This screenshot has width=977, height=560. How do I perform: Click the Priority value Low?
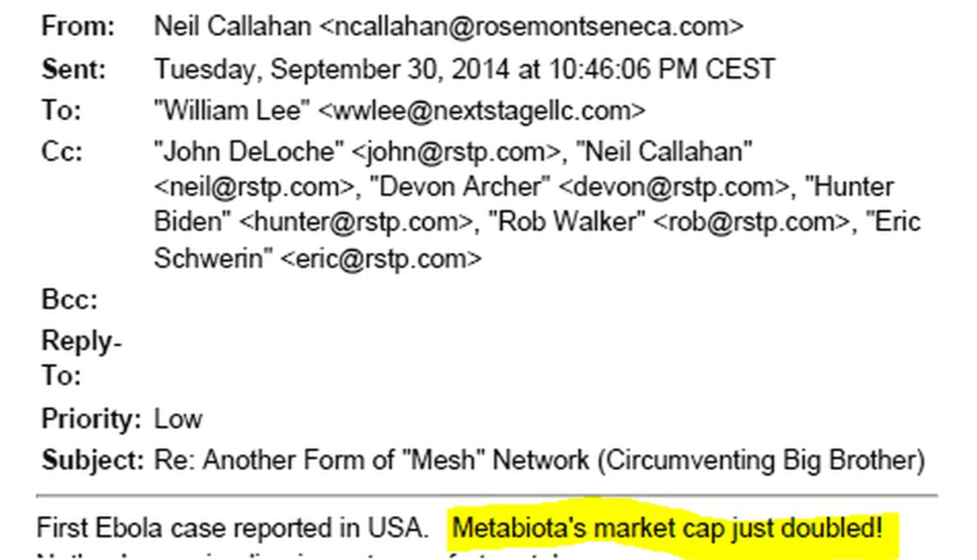pyautogui.click(x=178, y=419)
